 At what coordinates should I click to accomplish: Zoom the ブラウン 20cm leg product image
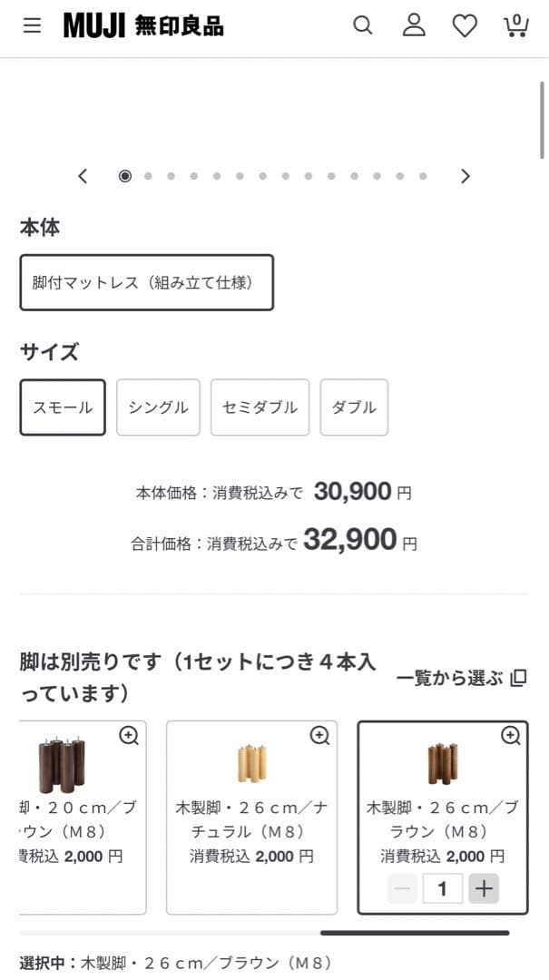(x=129, y=737)
